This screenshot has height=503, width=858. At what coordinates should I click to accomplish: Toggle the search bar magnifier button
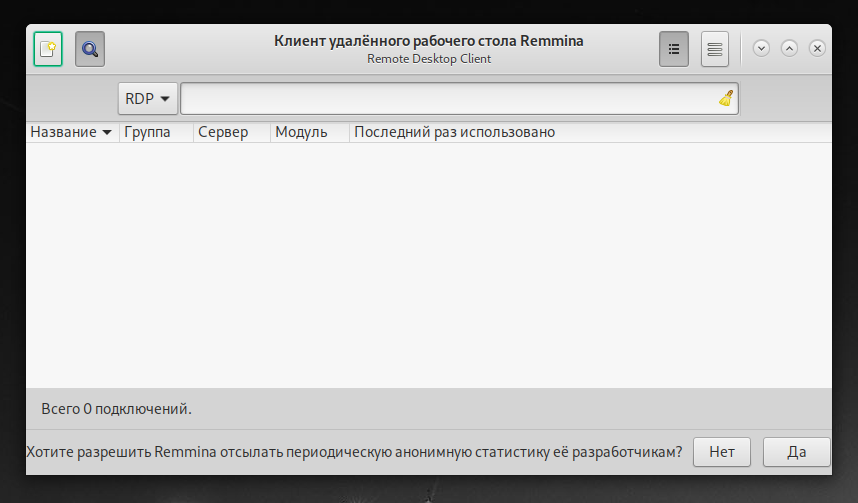coord(90,49)
